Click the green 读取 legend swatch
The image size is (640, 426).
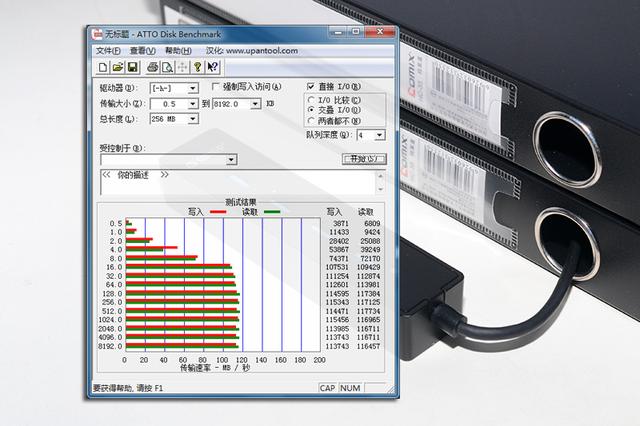tap(272, 212)
